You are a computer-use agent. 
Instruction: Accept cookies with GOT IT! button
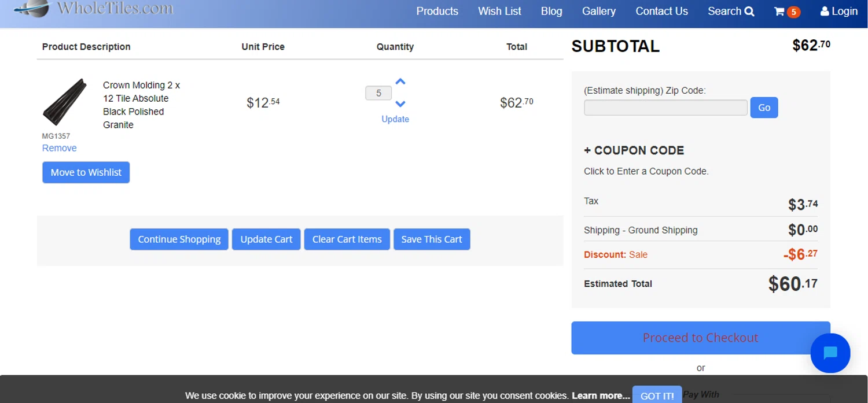click(657, 395)
